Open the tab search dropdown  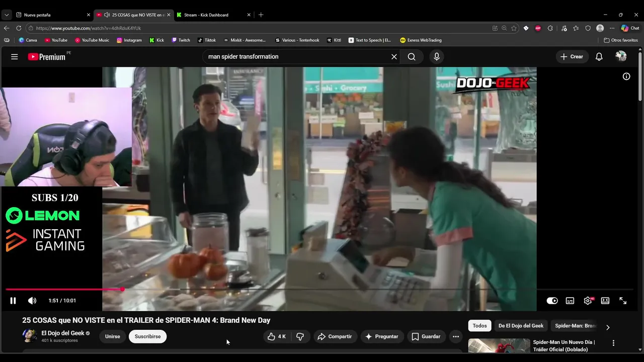click(6, 15)
